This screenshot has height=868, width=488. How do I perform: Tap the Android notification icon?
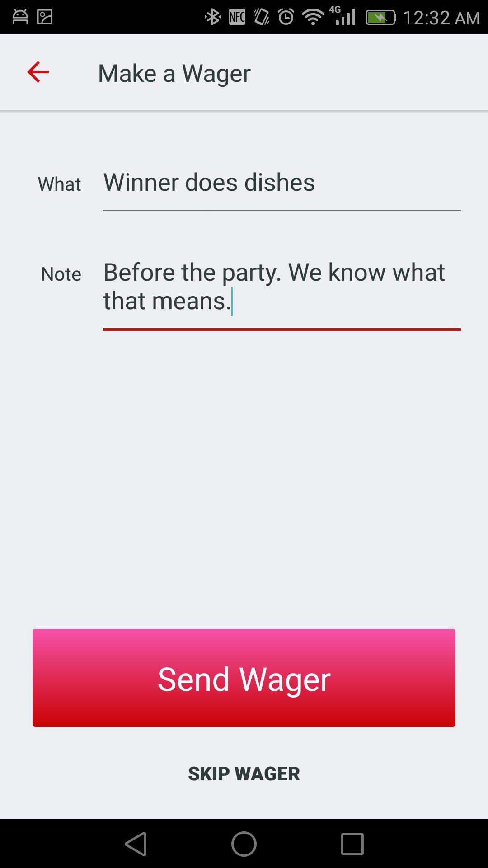tap(19, 17)
